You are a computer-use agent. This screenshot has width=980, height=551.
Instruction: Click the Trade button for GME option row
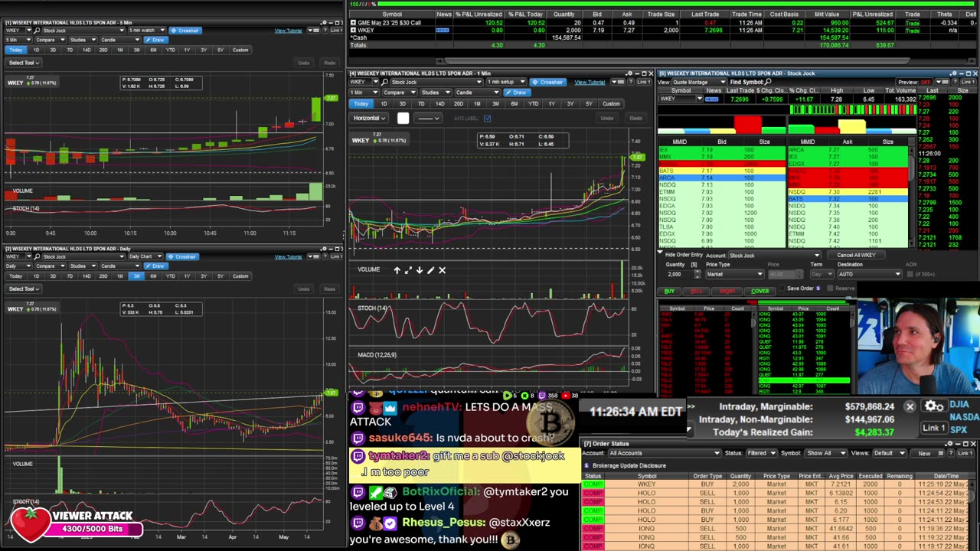[x=912, y=23]
